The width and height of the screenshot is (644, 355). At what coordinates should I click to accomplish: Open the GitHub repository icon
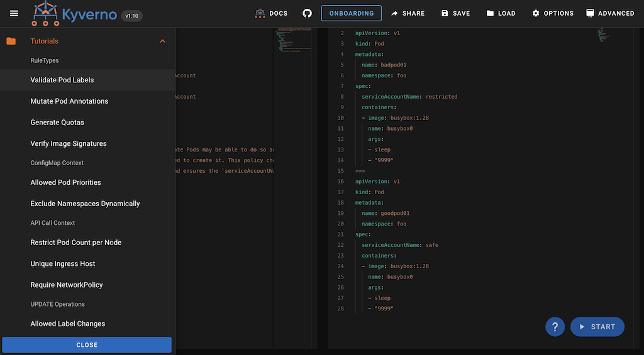(x=307, y=13)
